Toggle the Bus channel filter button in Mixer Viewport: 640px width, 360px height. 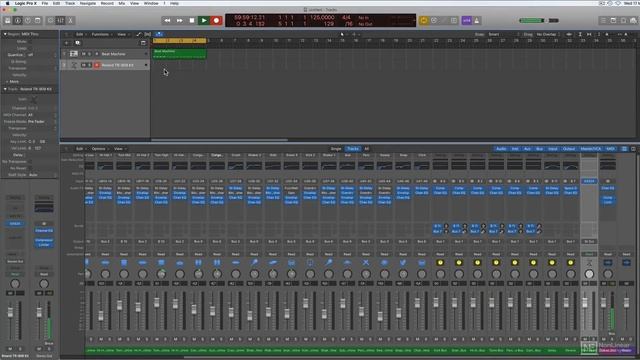tap(540, 149)
